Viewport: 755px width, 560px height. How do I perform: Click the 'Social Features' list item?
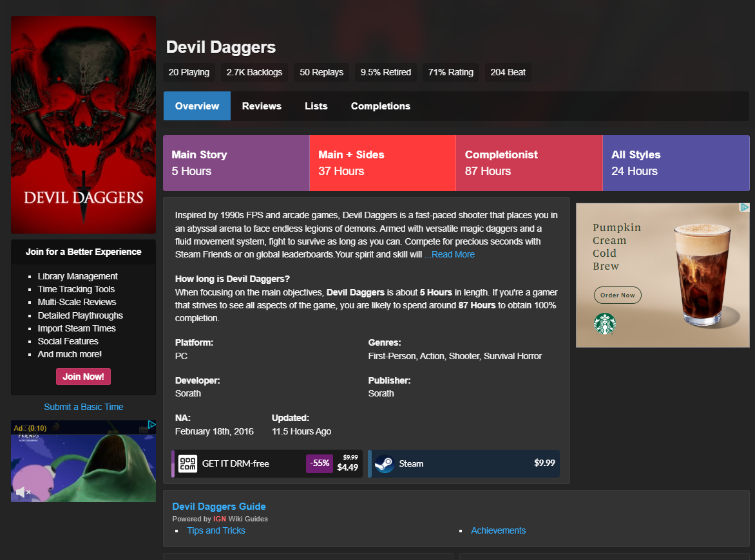[x=68, y=341]
